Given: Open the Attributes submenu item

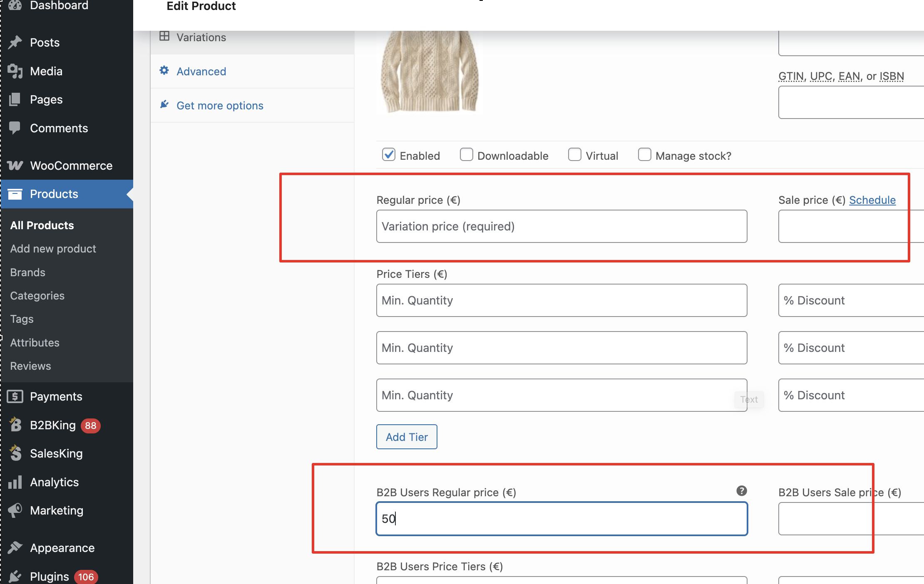Looking at the screenshot, I should 35,343.
